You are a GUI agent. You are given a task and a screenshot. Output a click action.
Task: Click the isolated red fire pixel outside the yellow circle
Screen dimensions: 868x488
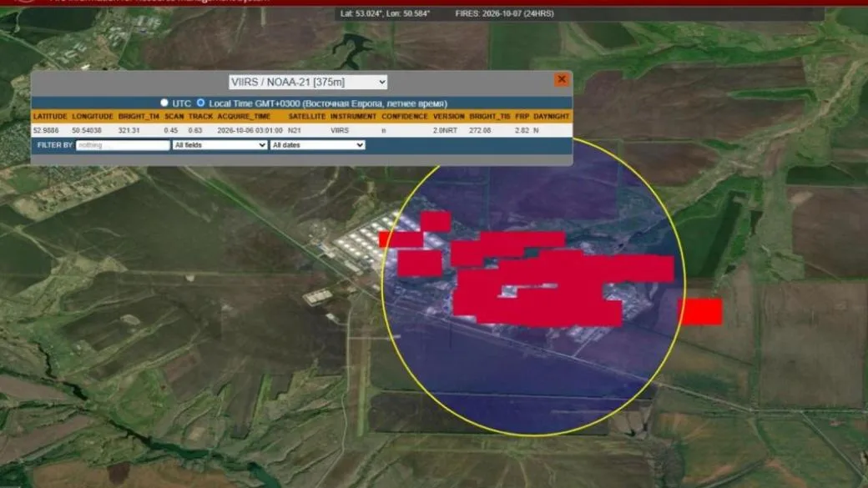click(x=701, y=311)
